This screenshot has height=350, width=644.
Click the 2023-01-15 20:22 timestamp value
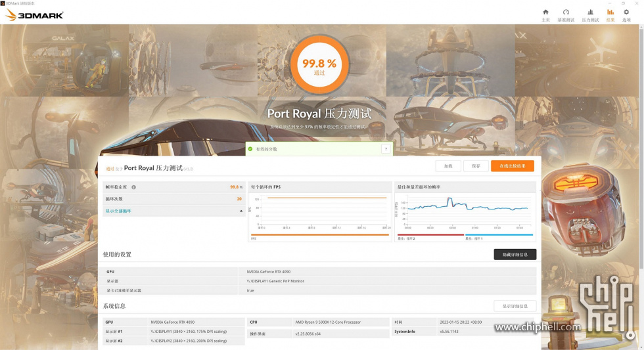461,322
